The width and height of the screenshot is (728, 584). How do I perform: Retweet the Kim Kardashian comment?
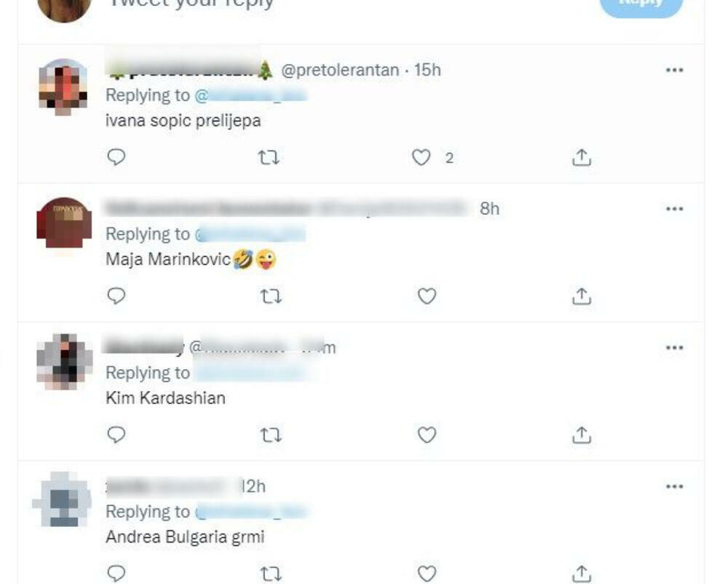pyautogui.click(x=271, y=435)
